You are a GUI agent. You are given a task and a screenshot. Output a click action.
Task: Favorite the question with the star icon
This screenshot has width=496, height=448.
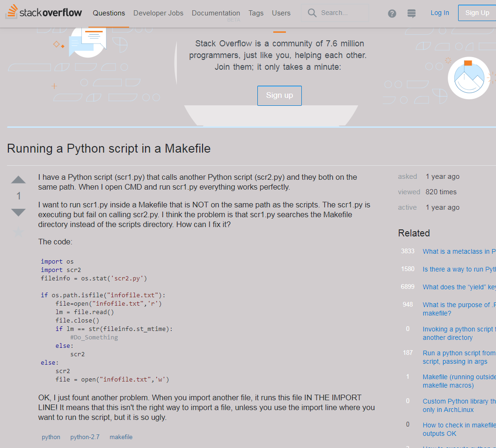[x=18, y=232]
